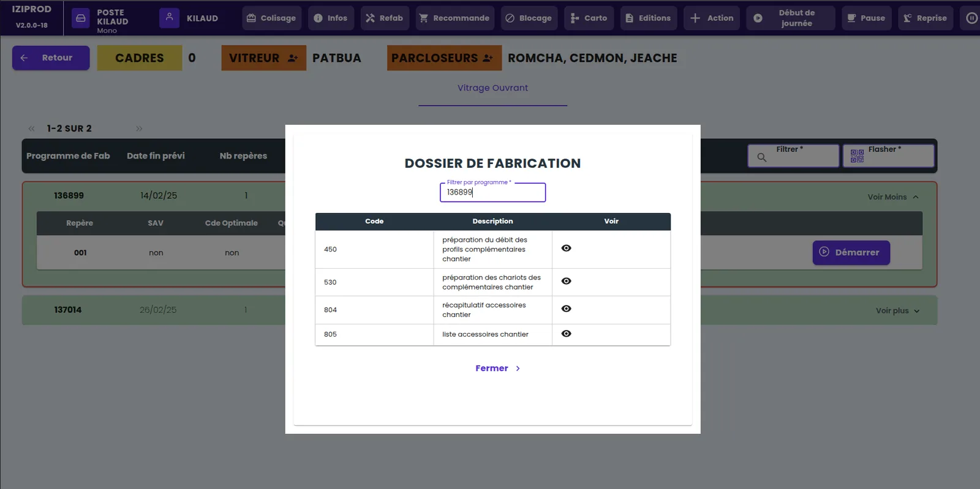Click the POSTE KILAUD workstation icon
Viewport: 980px width, 489px height.
pyautogui.click(x=80, y=18)
